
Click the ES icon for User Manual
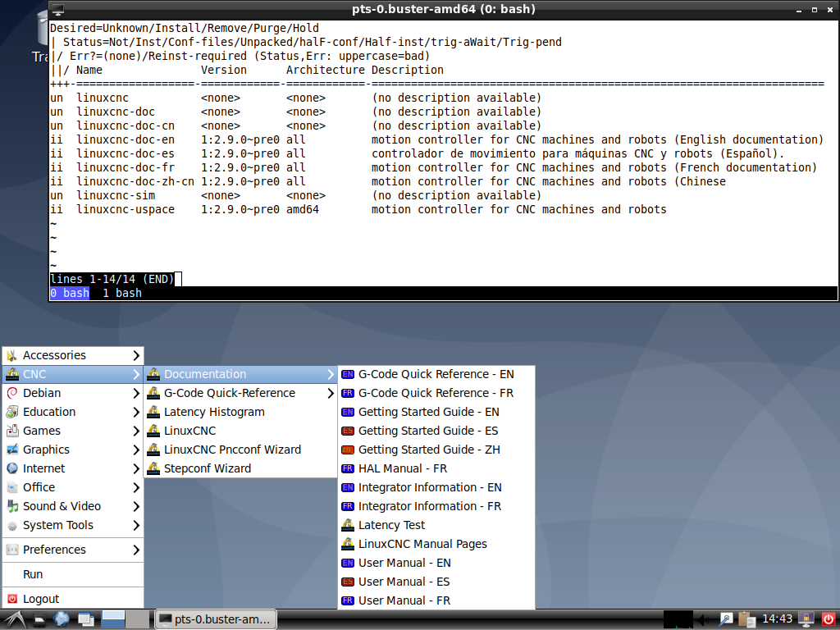pyautogui.click(x=348, y=582)
